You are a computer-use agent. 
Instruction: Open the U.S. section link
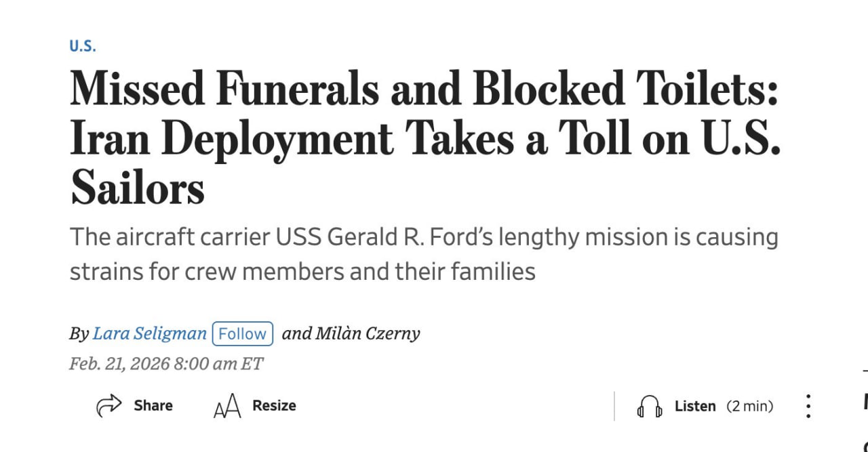point(83,47)
